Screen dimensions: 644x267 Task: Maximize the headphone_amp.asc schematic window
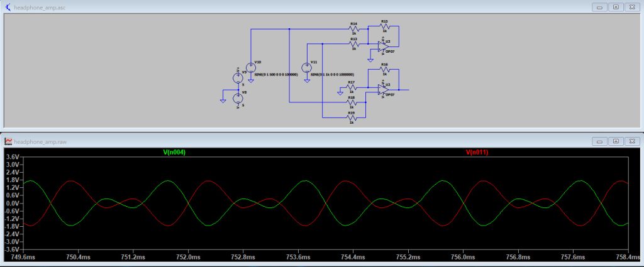pos(616,6)
